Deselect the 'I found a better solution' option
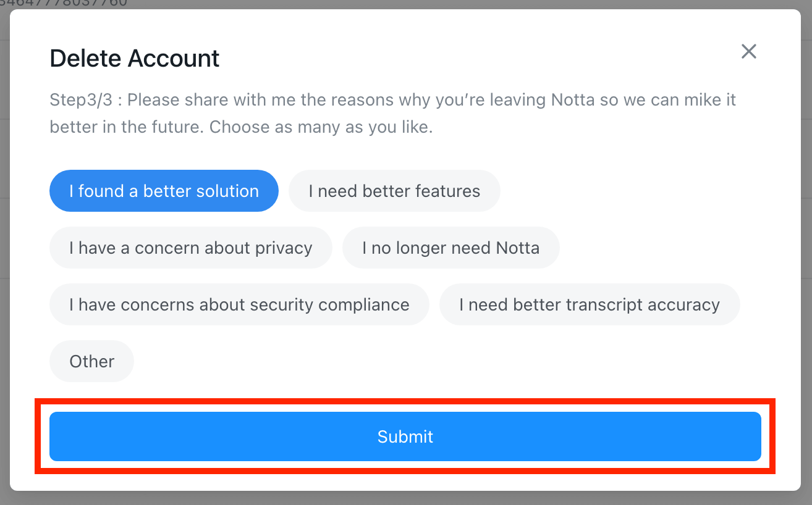The height and width of the screenshot is (505, 812). click(164, 191)
